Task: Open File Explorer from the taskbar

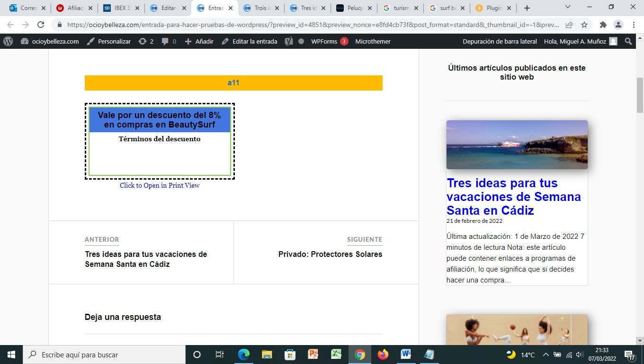Action: click(267, 355)
